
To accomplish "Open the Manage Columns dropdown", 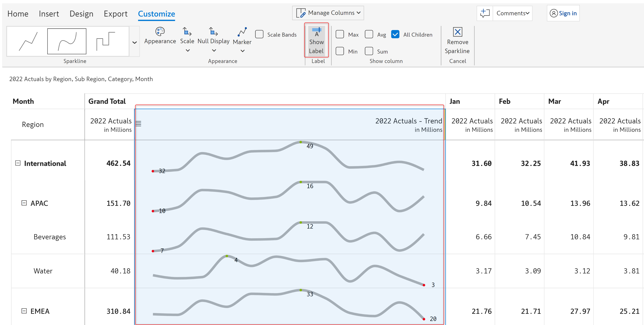I will [328, 13].
